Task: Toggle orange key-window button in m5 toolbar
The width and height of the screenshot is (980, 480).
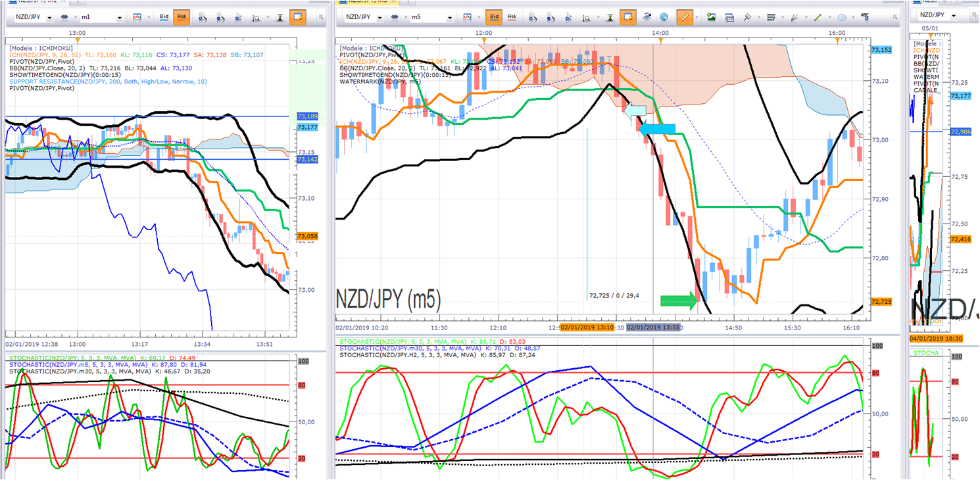Action: click(629, 17)
